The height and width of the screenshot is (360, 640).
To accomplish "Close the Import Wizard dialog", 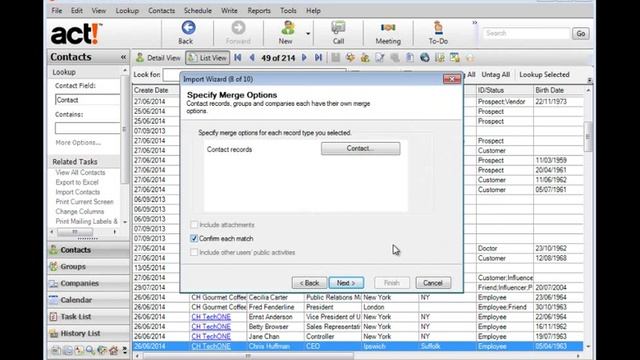I will [452, 79].
